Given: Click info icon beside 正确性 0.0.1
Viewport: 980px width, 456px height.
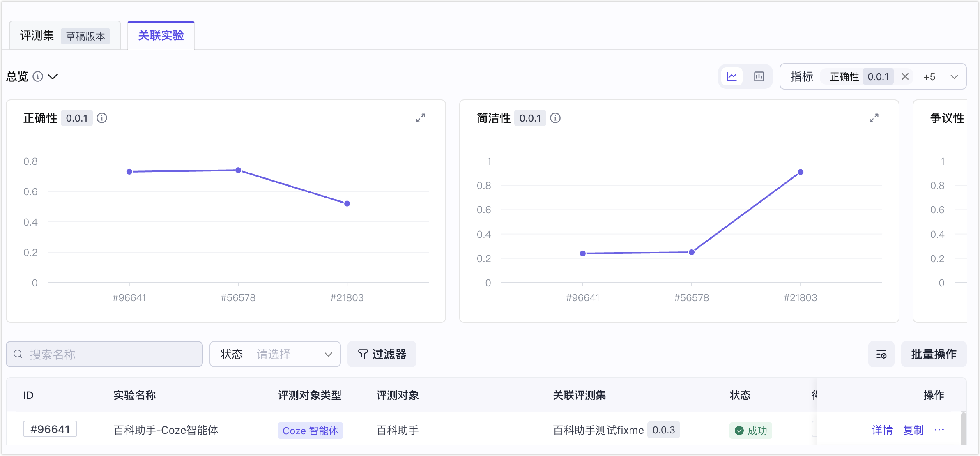Looking at the screenshot, I should point(102,118).
